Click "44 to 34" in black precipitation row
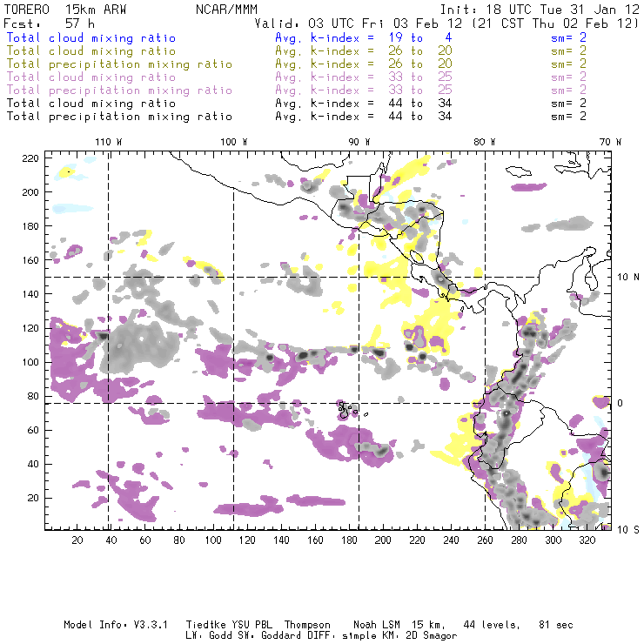Viewport: 644px width, 644px height. click(420, 117)
